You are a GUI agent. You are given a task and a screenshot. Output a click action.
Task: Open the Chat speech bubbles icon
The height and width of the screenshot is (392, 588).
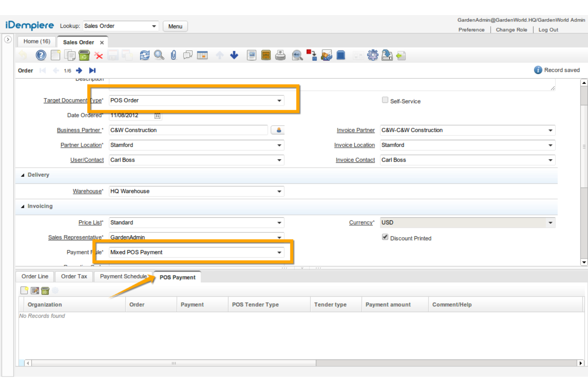(188, 55)
